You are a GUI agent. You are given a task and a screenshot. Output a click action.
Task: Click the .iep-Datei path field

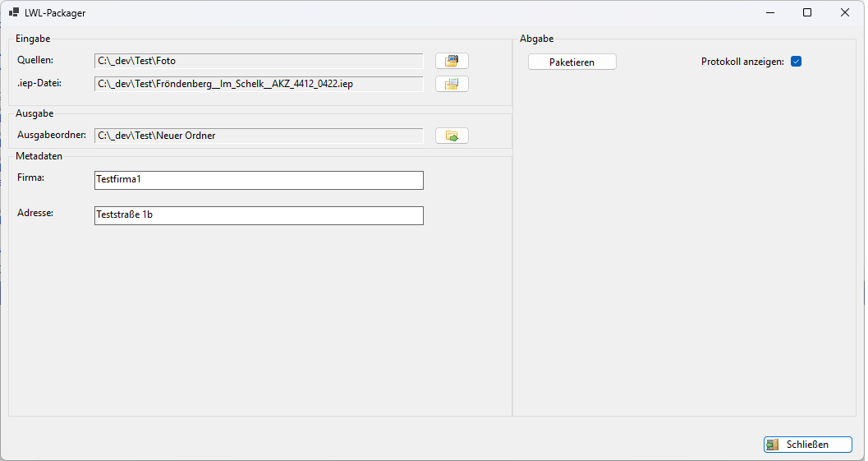pyautogui.click(x=259, y=84)
